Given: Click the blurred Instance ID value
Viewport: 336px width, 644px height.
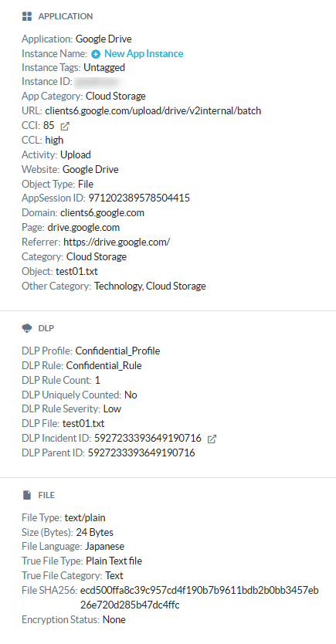Looking at the screenshot, I should [x=99, y=82].
